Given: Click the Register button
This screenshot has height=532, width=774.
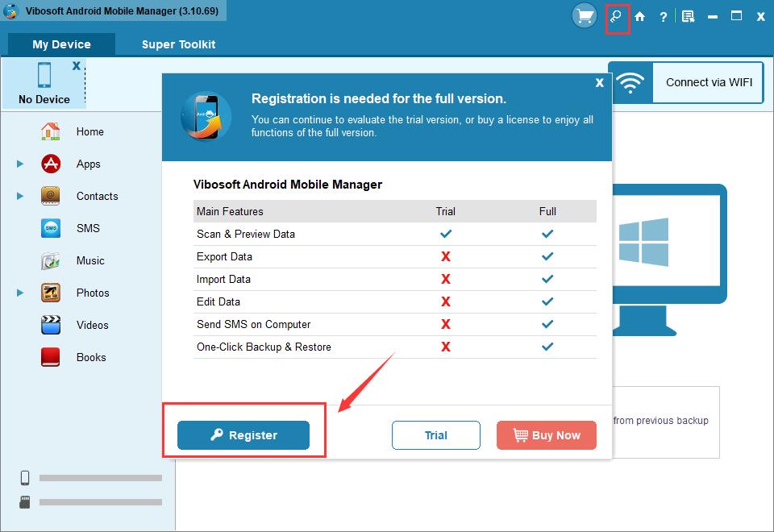Looking at the screenshot, I should pyautogui.click(x=243, y=435).
